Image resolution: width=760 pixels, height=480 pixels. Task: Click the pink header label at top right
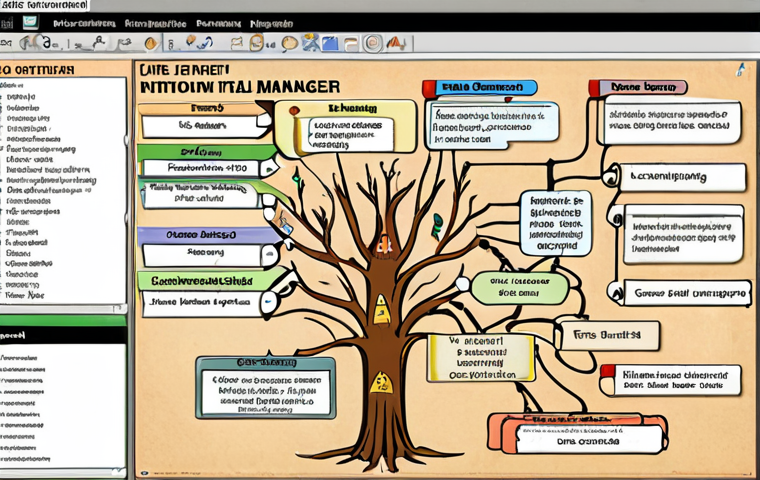643,87
